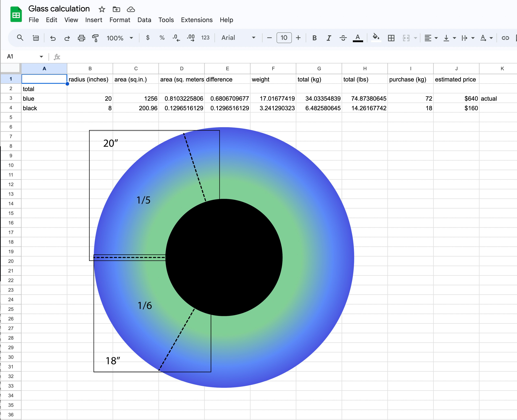Open the name box A1 dropdown arrow
The image size is (517, 420).
click(41, 57)
